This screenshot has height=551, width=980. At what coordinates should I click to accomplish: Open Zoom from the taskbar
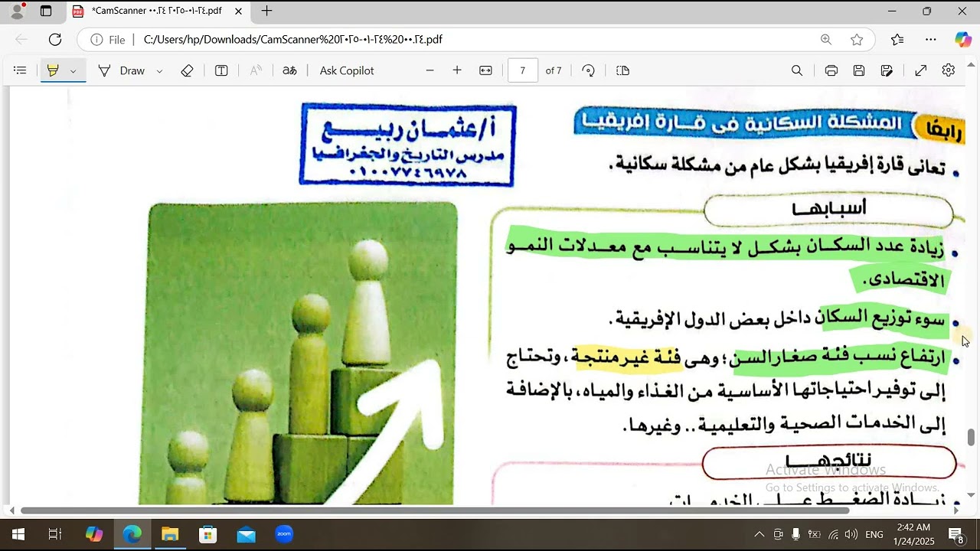[284, 534]
